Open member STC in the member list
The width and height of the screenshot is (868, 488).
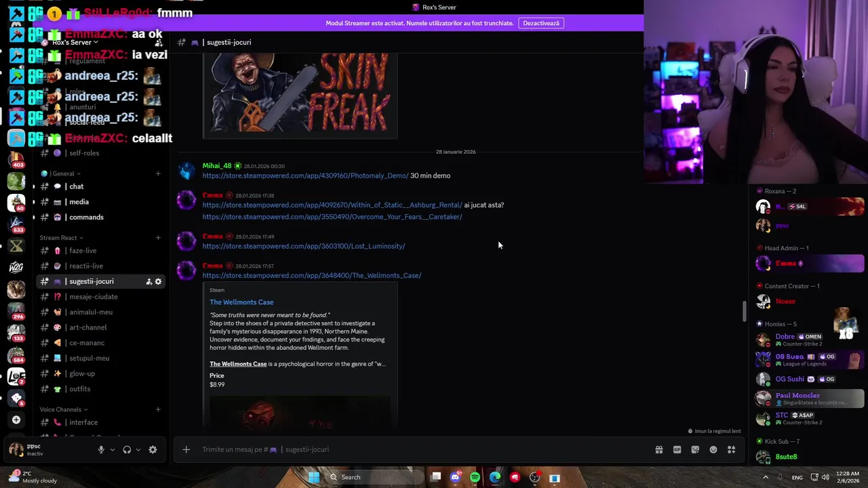pos(810,418)
